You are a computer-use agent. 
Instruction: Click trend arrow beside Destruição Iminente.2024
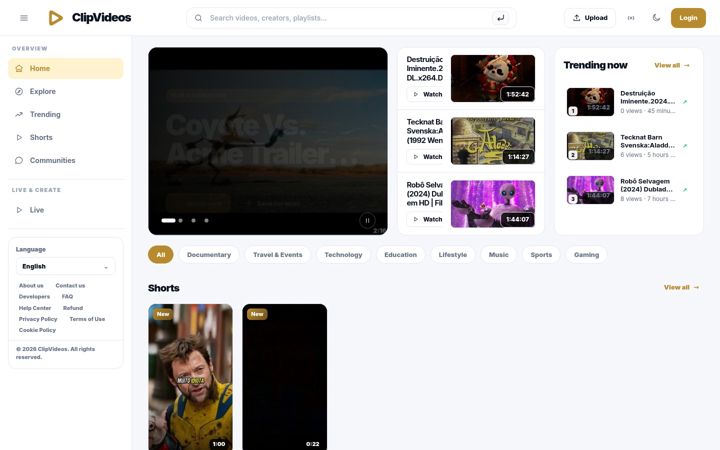[685, 102]
